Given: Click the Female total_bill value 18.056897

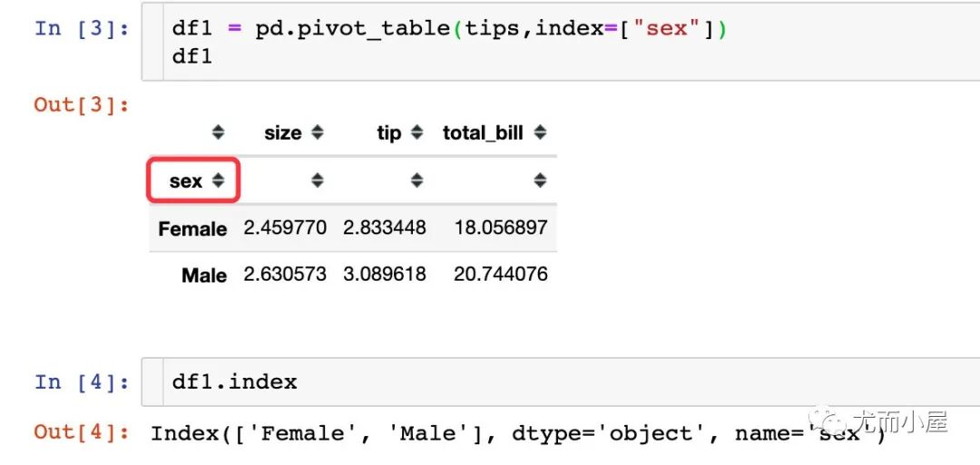Looking at the screenshot, I should click(501, 227).
